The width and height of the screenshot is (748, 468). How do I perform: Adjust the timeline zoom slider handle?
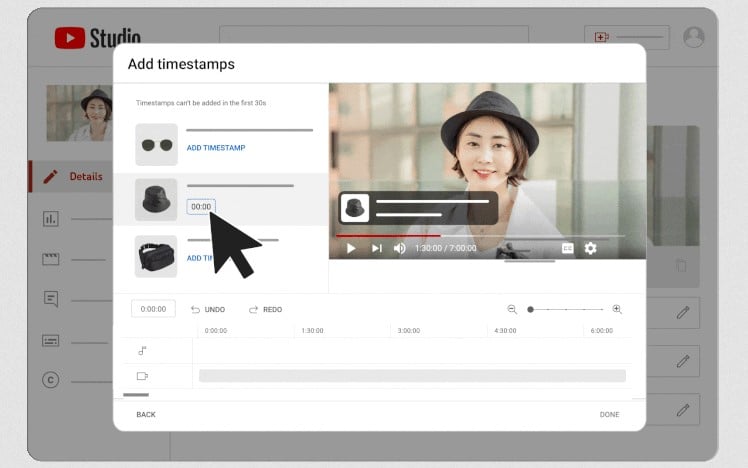tap(530, 309)
